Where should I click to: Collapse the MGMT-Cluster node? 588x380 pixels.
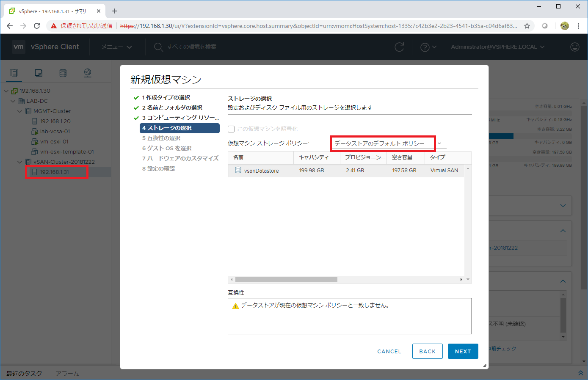pyautogui.click(x=19, y=111)
